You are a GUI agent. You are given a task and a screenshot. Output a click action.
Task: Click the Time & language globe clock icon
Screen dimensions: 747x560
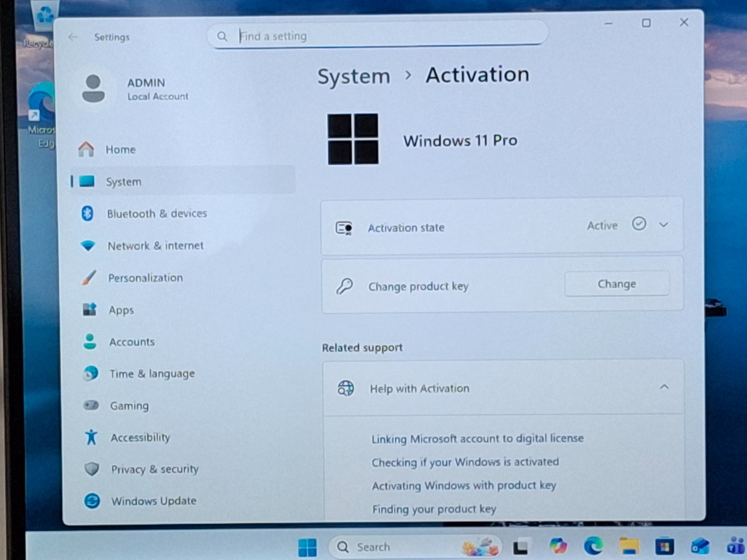91,373
